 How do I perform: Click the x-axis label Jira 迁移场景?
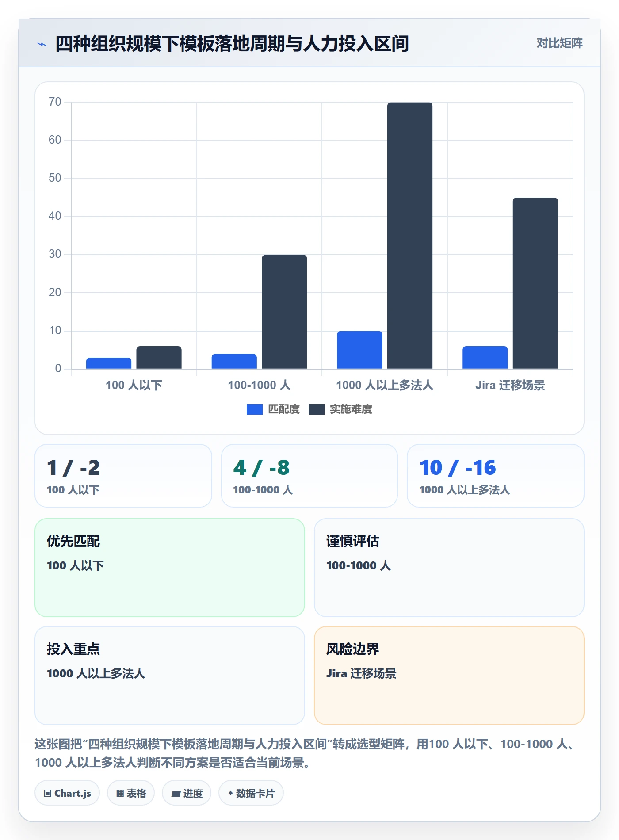pos(510,385)
